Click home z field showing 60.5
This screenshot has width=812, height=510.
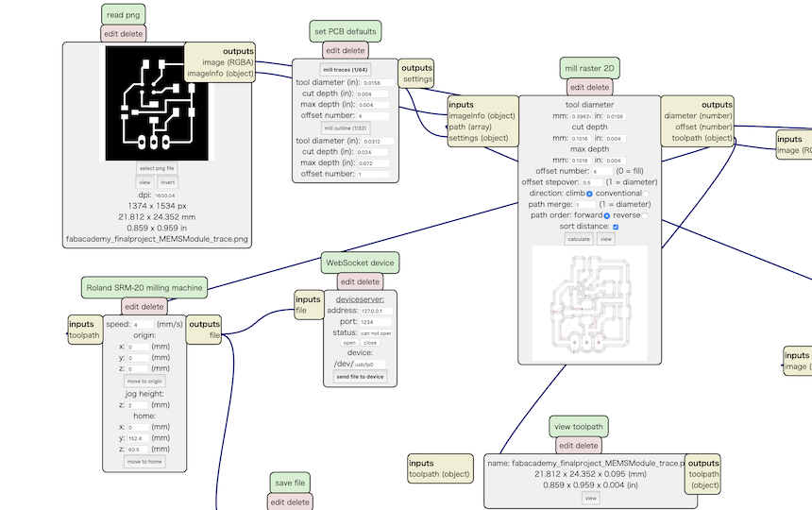pos(138,450)
